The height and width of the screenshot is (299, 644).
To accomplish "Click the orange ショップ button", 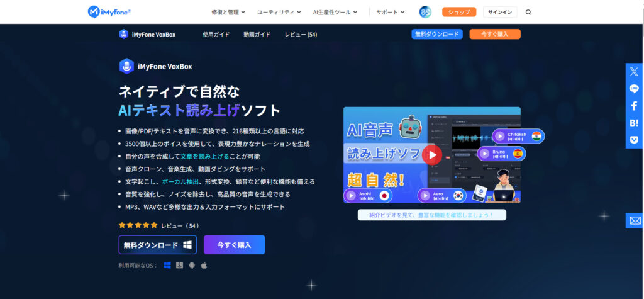I will click(459, 12).
